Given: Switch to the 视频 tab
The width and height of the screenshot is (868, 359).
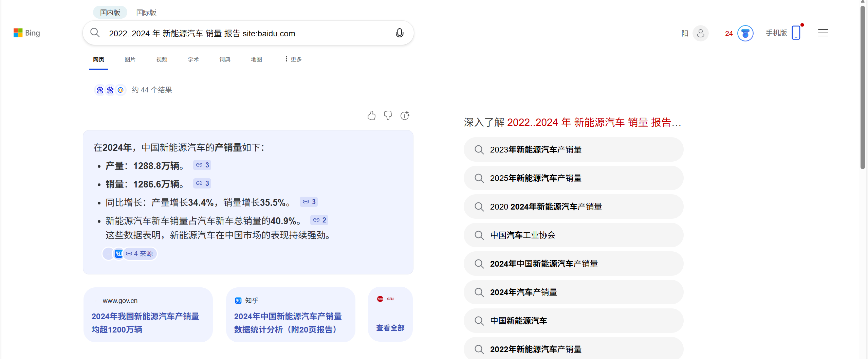Looking at the screenshot, I should (x=162, y=59).
